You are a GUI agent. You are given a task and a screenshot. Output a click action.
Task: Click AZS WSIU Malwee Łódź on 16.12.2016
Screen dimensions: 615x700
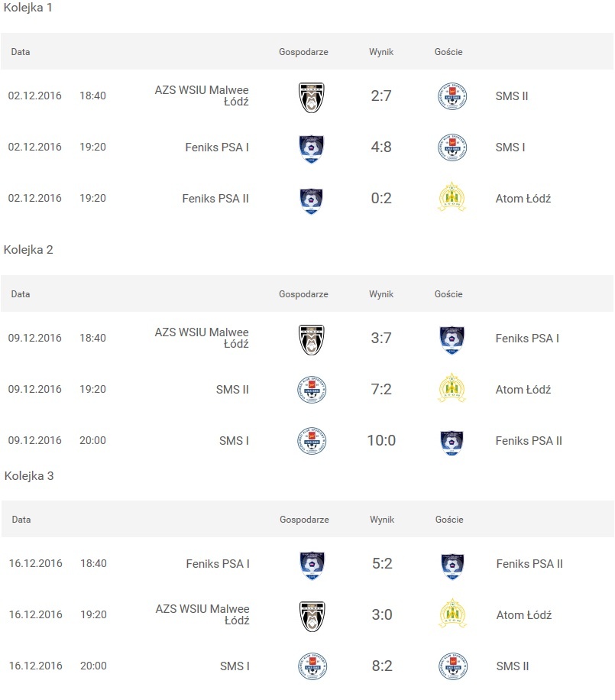pos(202,614)
